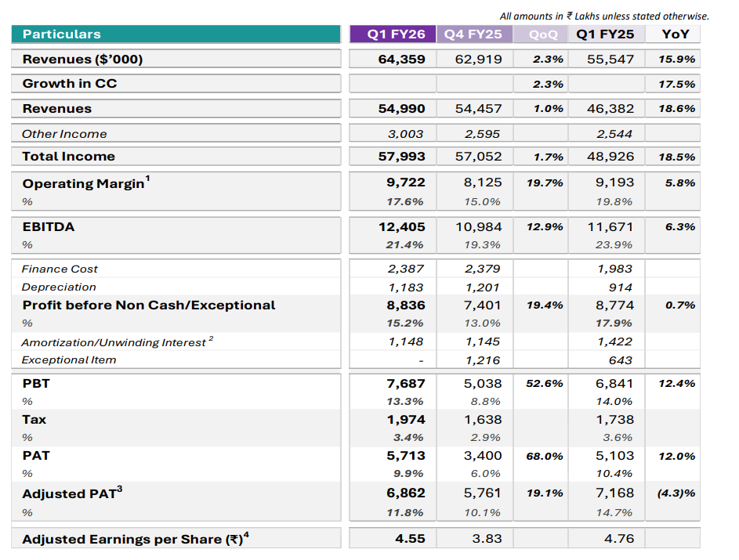The height and width of the screenshot is (560, 739).
Task: Select the 1,216 Exceptional Item value
Action: click(482, 360)
